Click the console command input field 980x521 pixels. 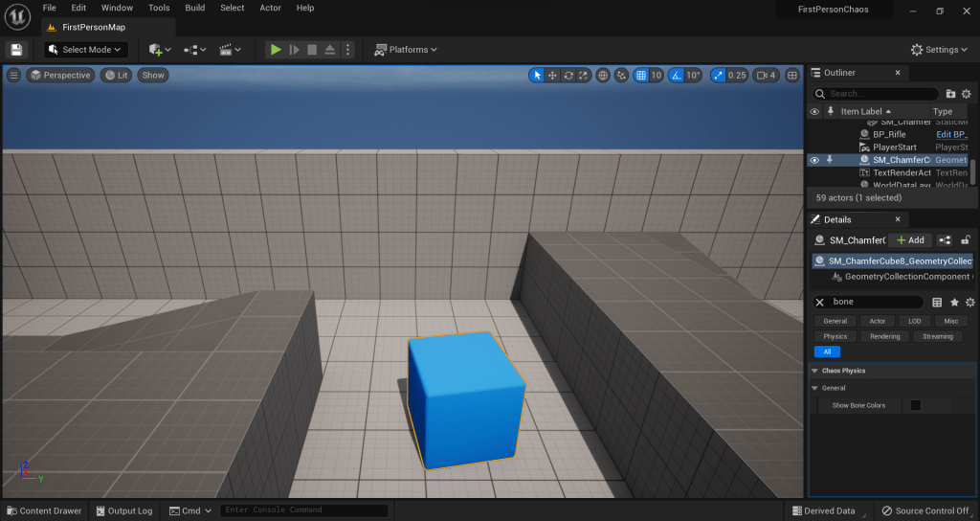[x=303, y=510]
